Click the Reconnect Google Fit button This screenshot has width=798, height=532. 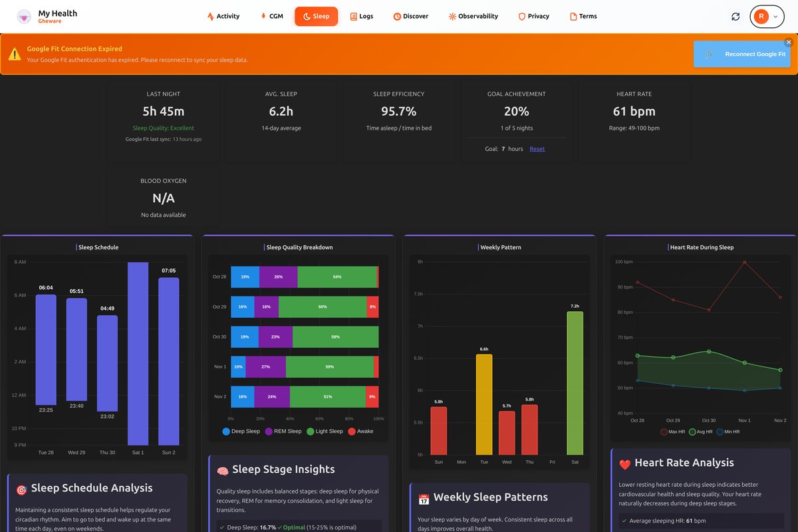pos(742,55)
